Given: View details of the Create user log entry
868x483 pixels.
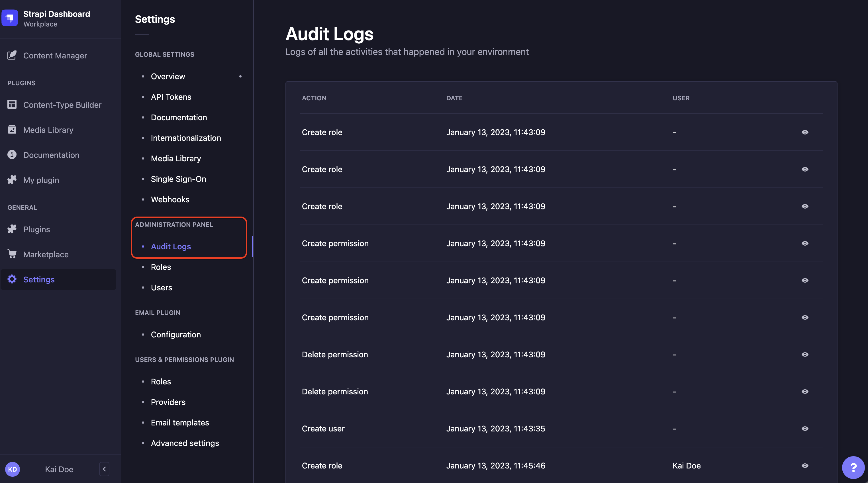Looking at the screenshot, I should click(x=805, y=428).
